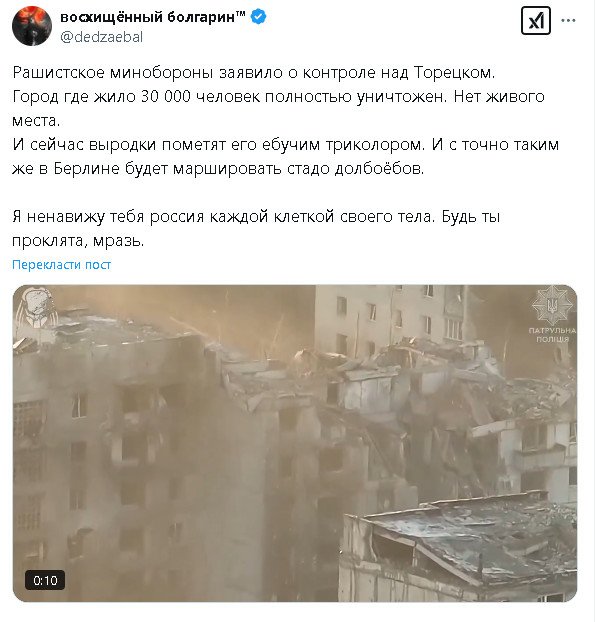
Task: Click the 0:10 video duration badge
Action: [x=45, y=581]
